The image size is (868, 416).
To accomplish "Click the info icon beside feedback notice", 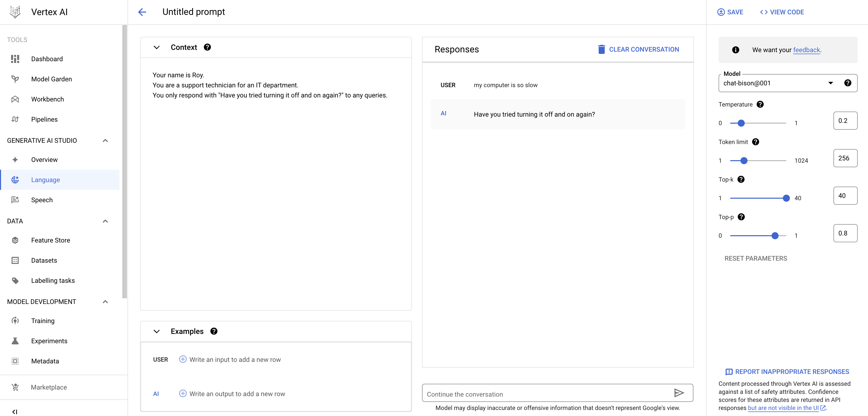I will [x=735, y=50].
